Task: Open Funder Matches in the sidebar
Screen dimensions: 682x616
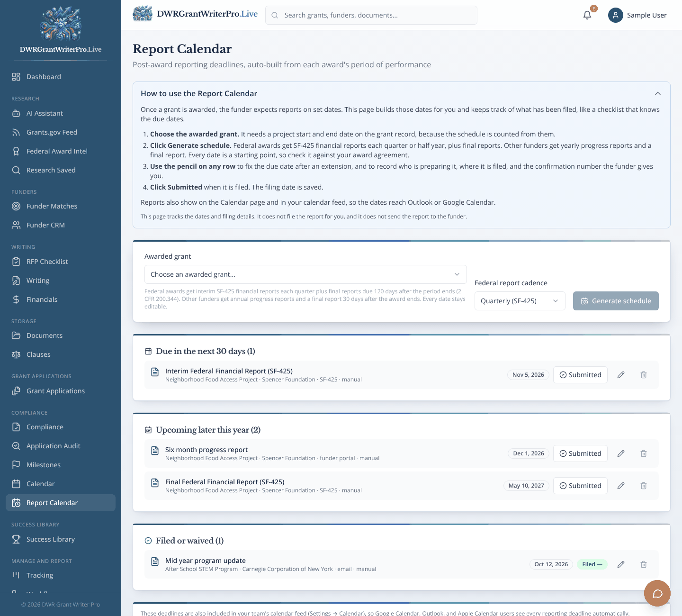Action: pyautogui.click(x=61, y=206)
